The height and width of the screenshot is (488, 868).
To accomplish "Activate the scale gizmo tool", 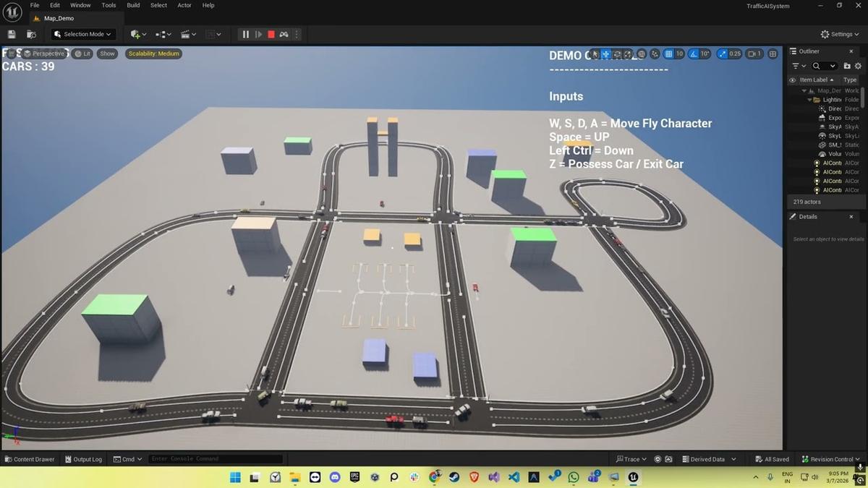I will coord(629,53).
